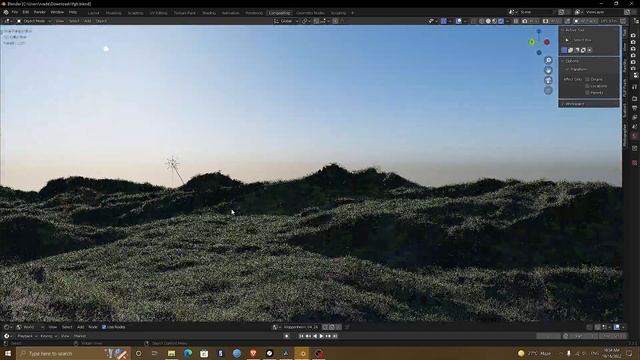Toggle the show gizmo button

point(444,21)
